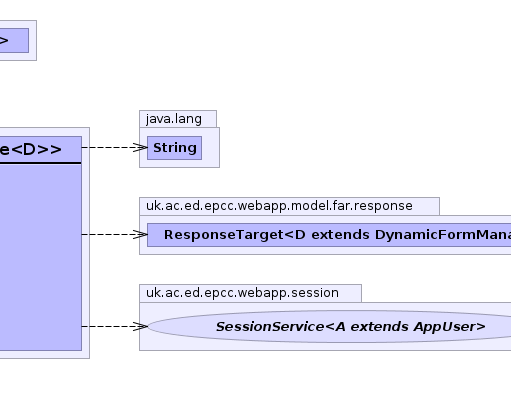The image size is (511, 396).
Task: Click the arrowhead touching the ResponseTarget node
Action: click(x=140, y=235)
